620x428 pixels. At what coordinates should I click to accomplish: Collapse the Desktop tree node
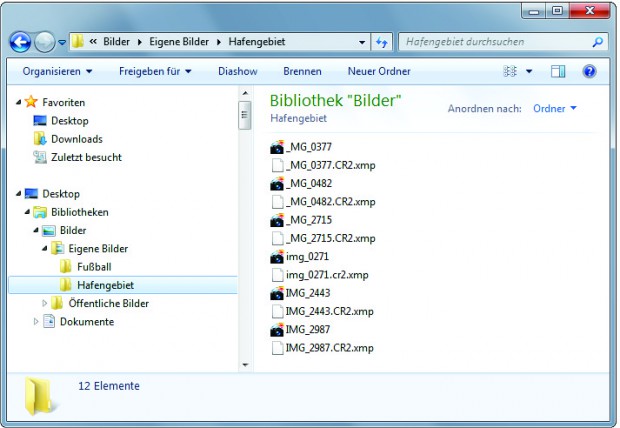pyautogui.click(x=18, y=193)
